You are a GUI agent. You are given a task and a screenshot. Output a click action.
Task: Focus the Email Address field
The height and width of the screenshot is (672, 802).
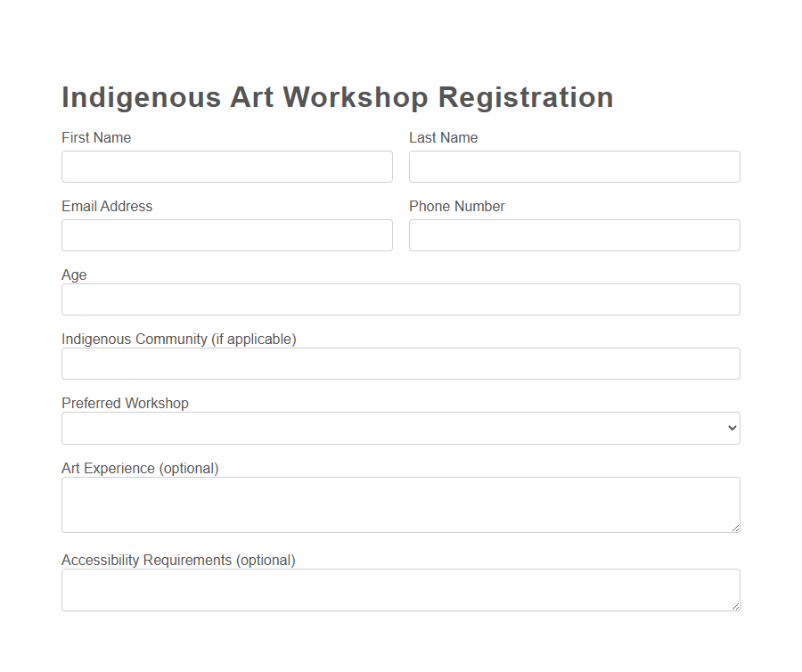click(x=226, y=235)
